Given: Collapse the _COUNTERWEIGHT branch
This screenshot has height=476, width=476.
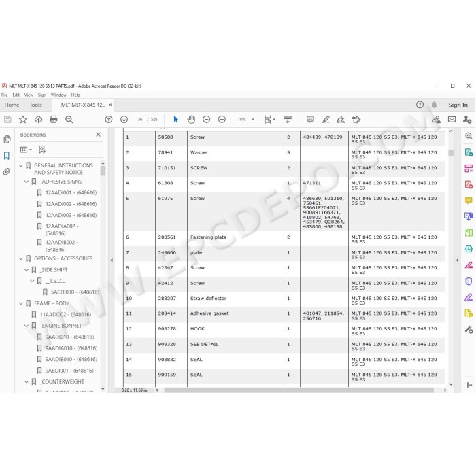Looking at the screenshot, I should coord(27,382).
